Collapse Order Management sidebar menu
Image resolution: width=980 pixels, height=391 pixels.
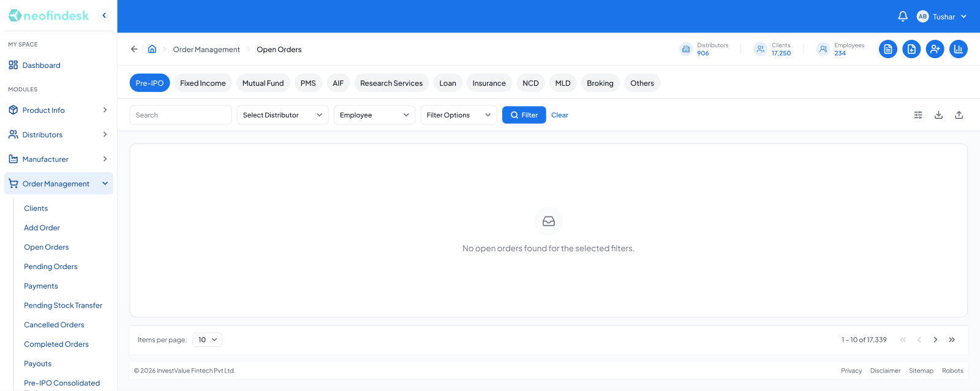[59, 183]
